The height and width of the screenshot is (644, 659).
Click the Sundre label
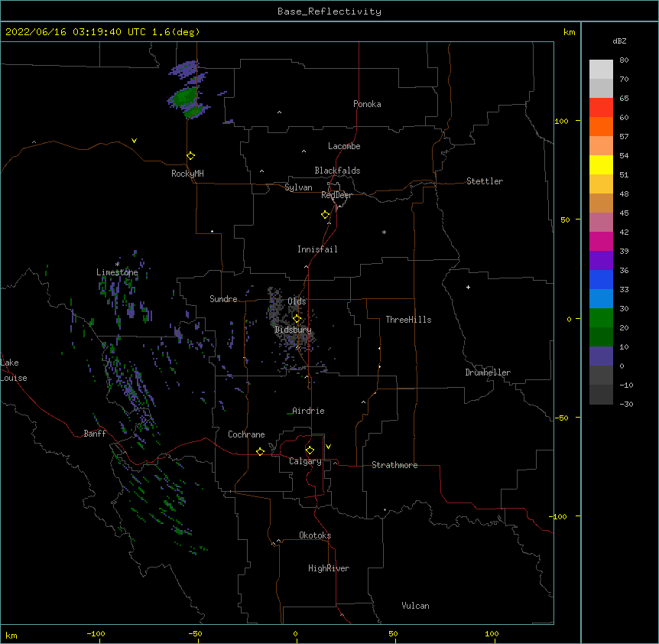pos(223,299)
